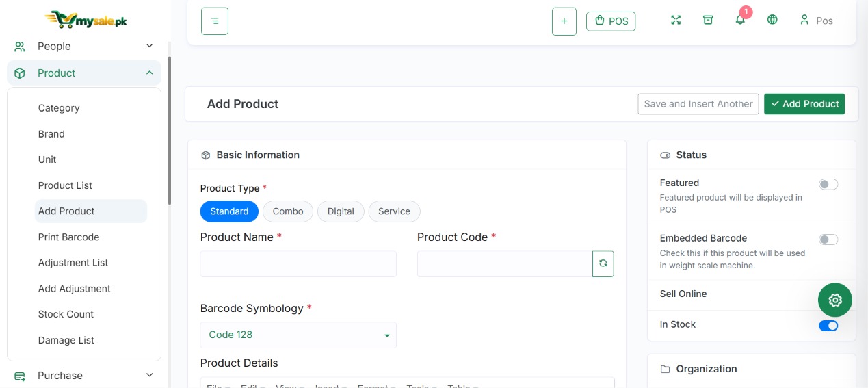This screenshot has width=868, height=388.
Task: Collapse the Product menu chevron
Action: point(150,73)
